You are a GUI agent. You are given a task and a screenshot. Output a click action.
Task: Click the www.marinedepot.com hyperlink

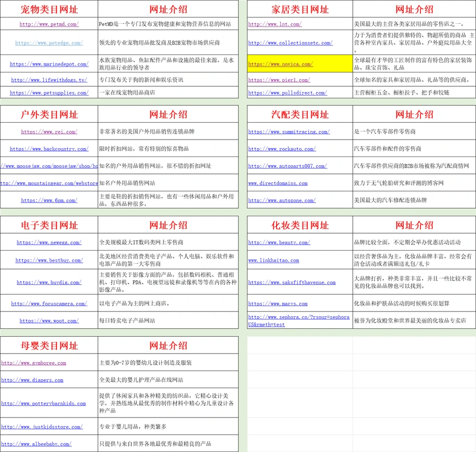point(49,64)
